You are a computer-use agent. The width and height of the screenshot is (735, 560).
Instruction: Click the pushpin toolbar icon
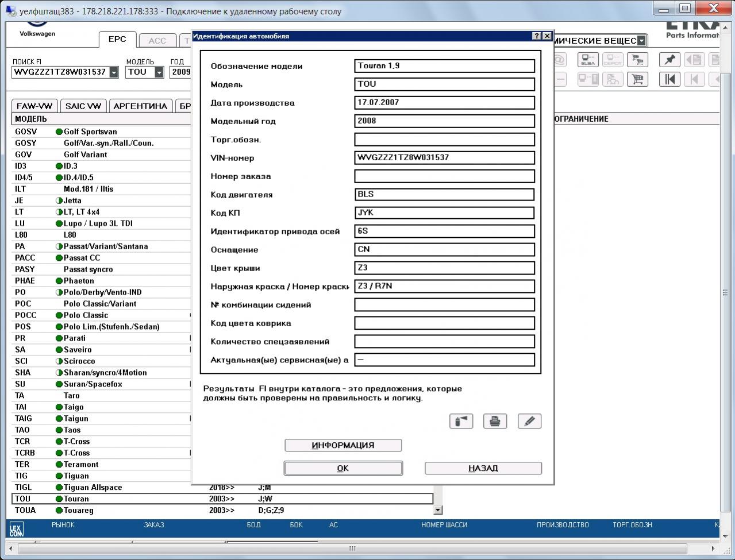click(x=669, y=60)
